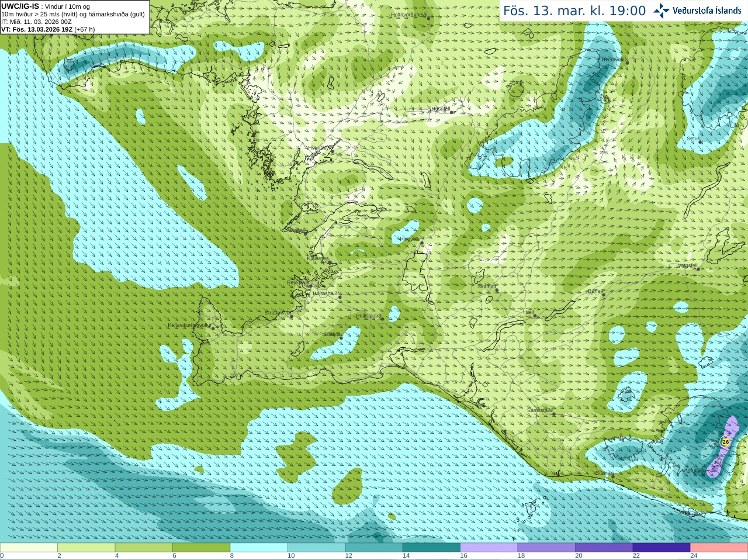The width and height of the screenshot is (748, 560).
Task: Click the Steinar station label
Action: [604, 473]
